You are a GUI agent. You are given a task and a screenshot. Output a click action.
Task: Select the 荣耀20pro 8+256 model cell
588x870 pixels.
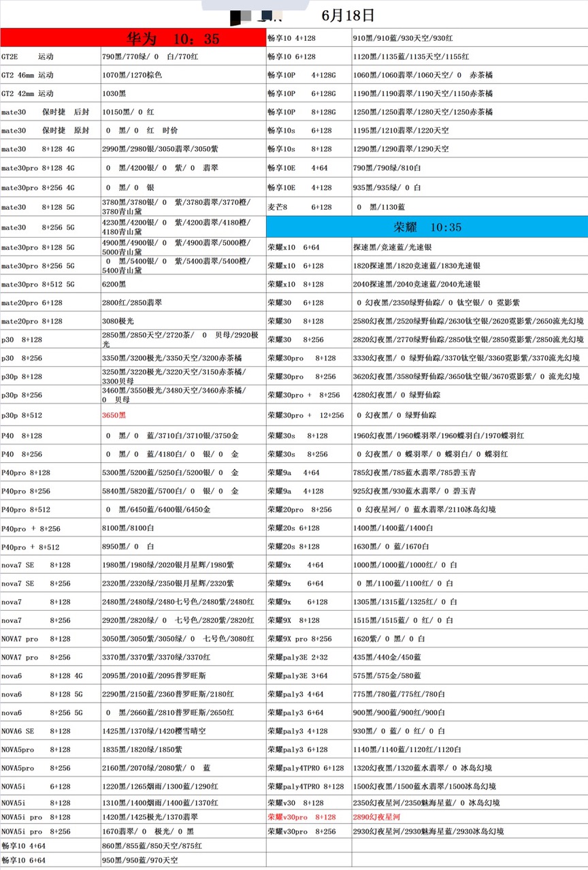(x=309, y=509)
